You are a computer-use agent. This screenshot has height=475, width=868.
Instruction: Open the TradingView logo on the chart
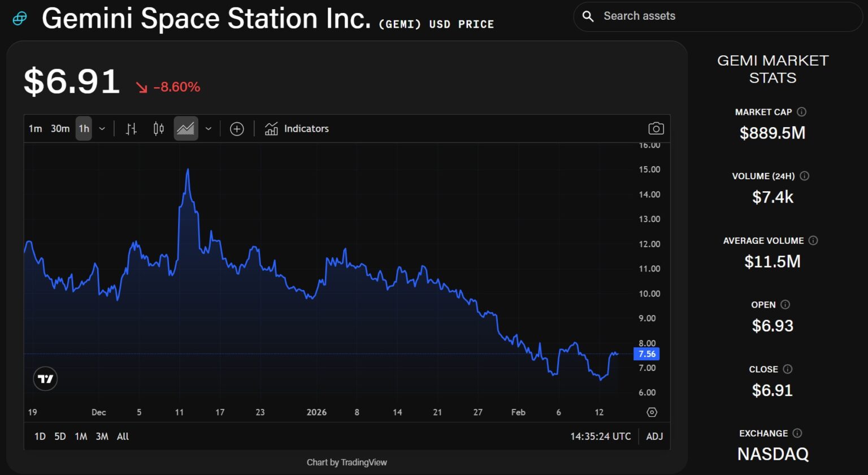point(45,379)
